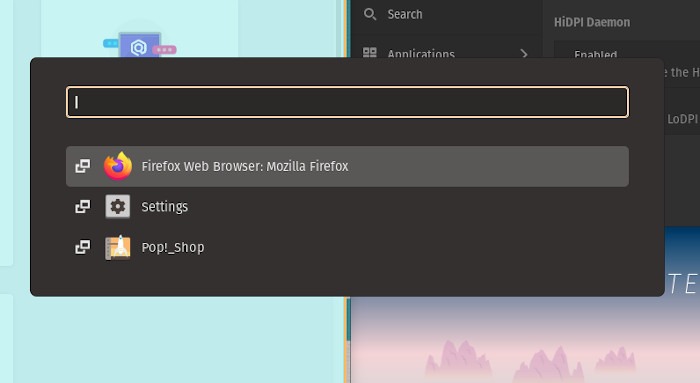Click the Settings gear icon
700x383 pixels.
point(118,207)
